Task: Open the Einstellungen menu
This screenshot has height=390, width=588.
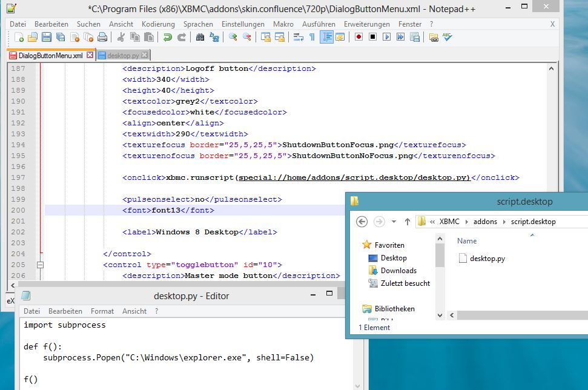Action: click(243, 24)
